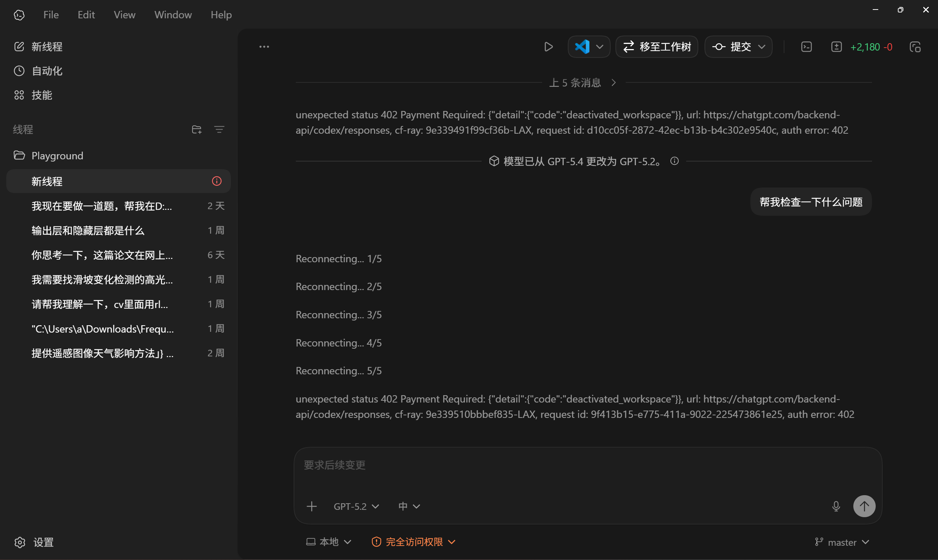Click the copy window icon at top right
This screenshot has height=560, width=938.
coord(915,47)
